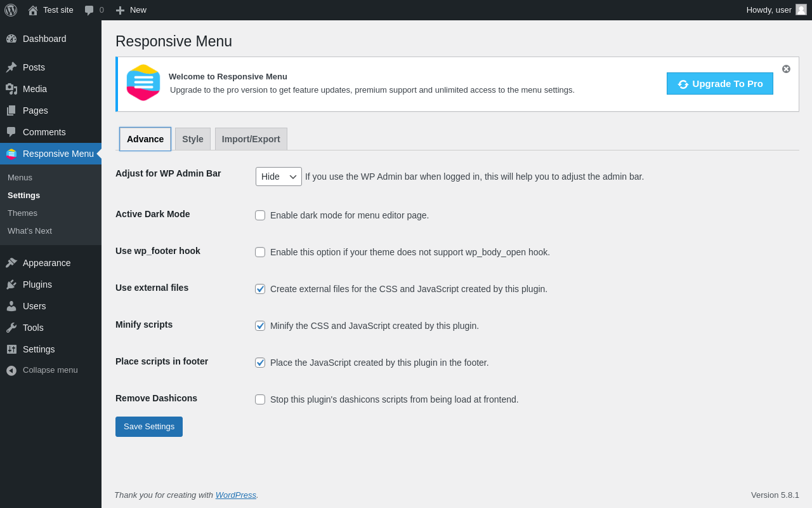The width and height of the screenshot is (812, 508).
Task: Switch to the Import/Export tab
Action: [251, 139]
